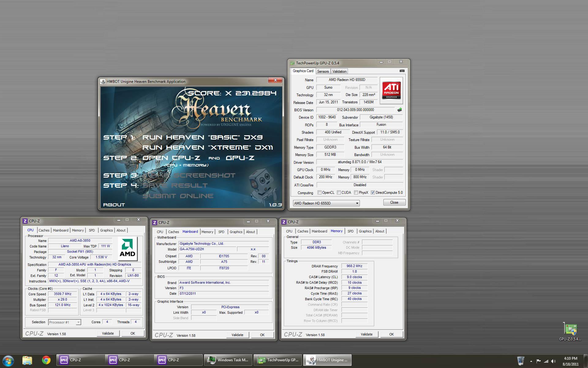588x368 pixels.
Task: Click the Specification field AMD A8-3850 APU
Action: (x=95, y=264)
